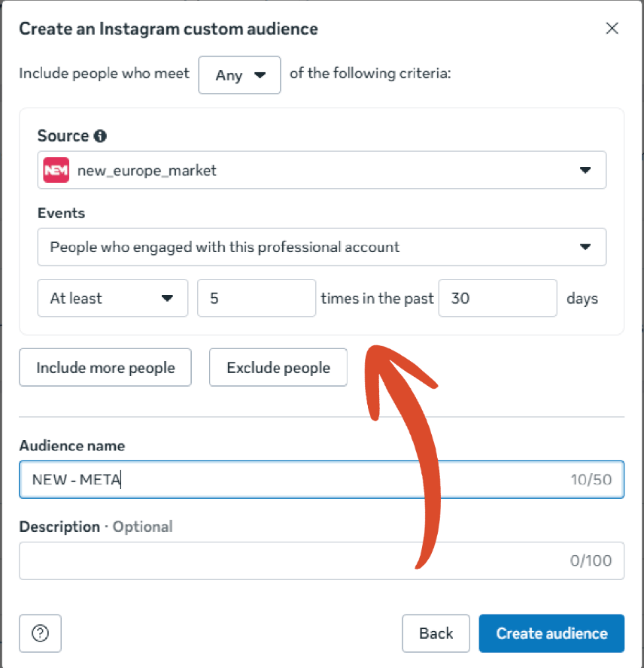The image size is (644, 668).
Task: Click the At least dropdown caret
Action: [167, 299]
